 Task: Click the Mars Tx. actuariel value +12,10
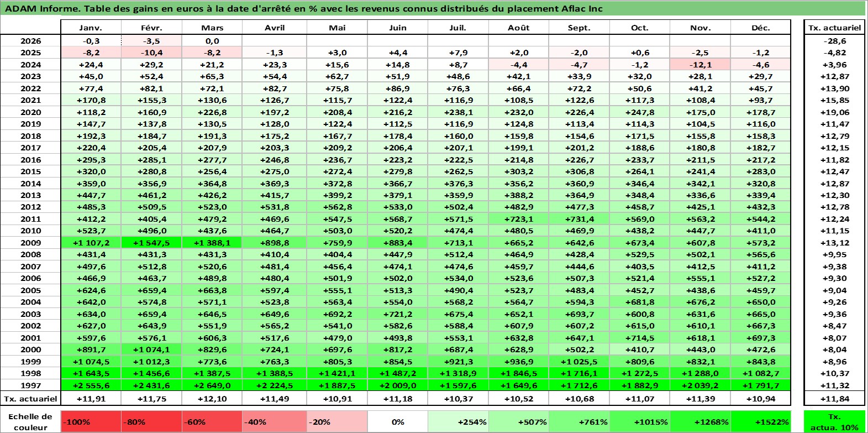[212, 399]
